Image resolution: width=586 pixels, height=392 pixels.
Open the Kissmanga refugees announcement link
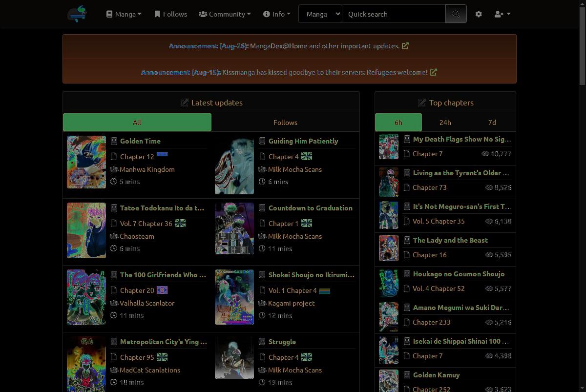coord(325,72)
